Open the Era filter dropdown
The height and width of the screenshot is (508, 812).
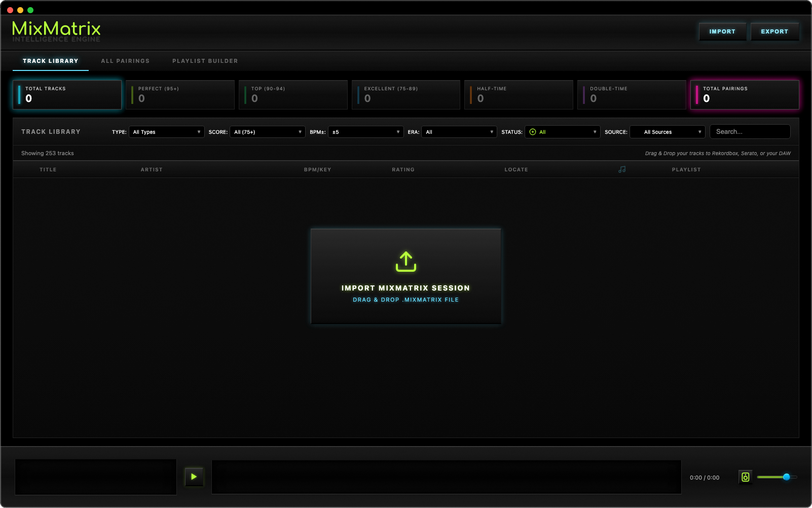458,132
